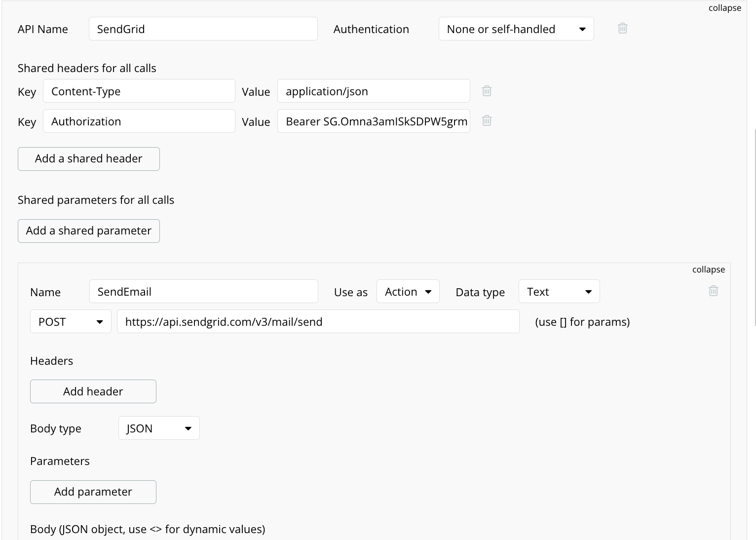Image resolution: width=756 pixels, height=540 pixels.
Task: Edit the API Name field
Action: (203, 29)
